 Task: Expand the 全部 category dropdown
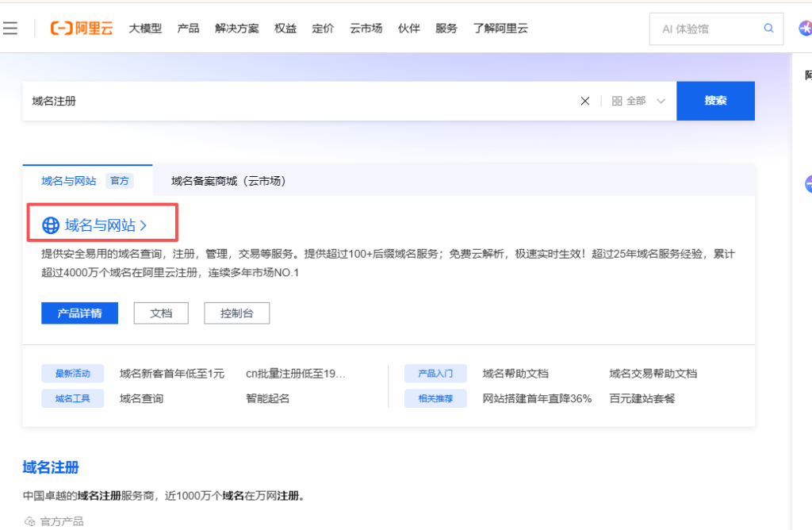point(660,101)
